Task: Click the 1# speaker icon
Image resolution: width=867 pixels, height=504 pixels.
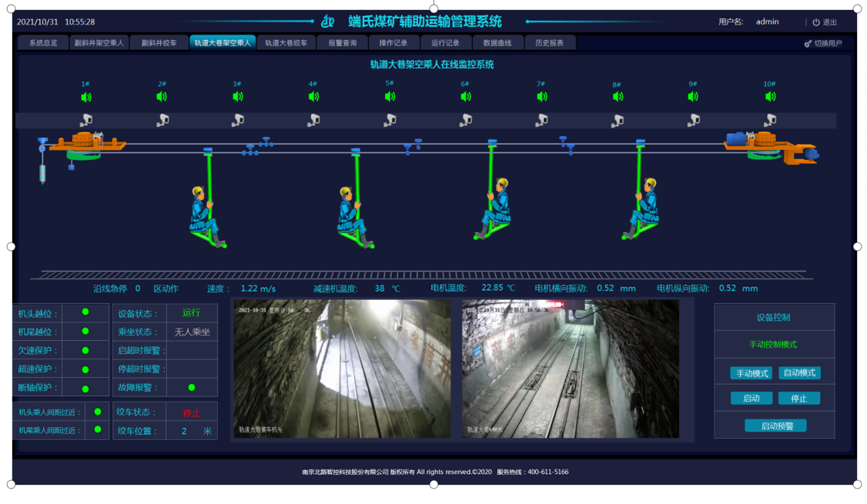Action: coord(86,97)
